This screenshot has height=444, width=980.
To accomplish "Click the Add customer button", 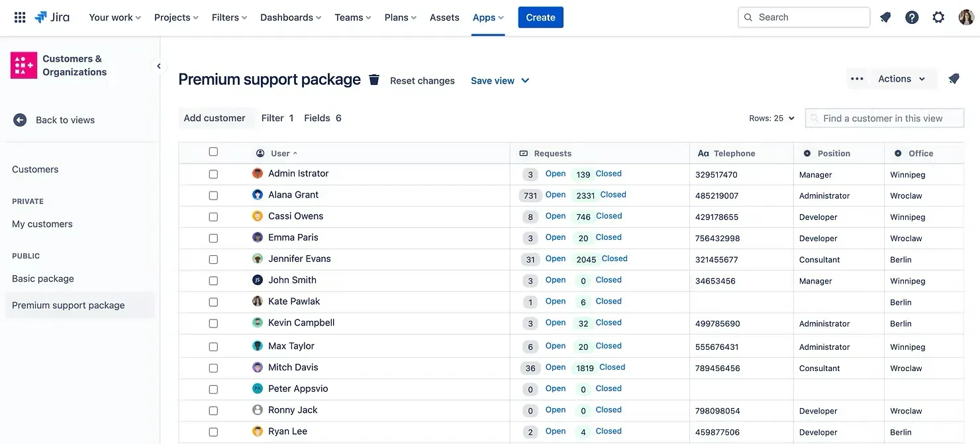I will (x=215, y=117).
